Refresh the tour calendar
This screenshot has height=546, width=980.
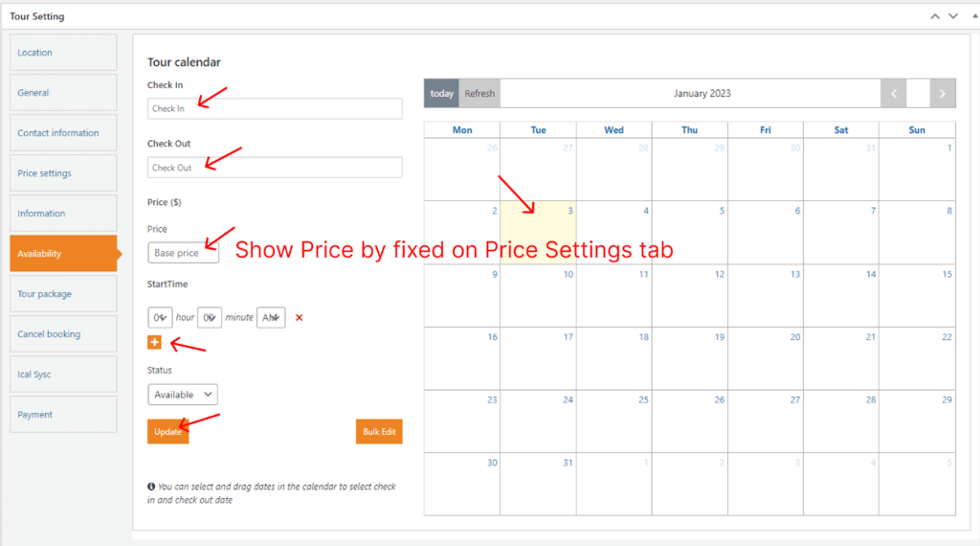coord(479,93)
